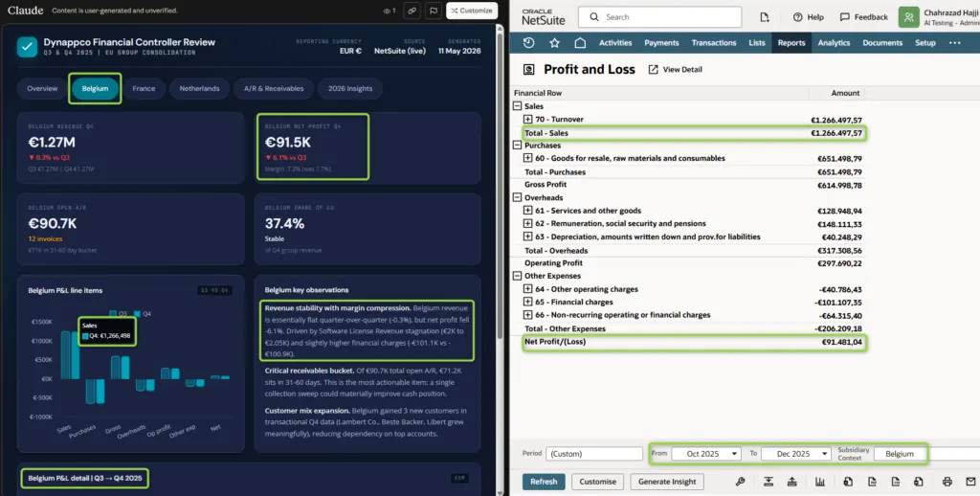Export the report to Word icon
Viewport: 980px width, 496px height.
tap(918, 482)
